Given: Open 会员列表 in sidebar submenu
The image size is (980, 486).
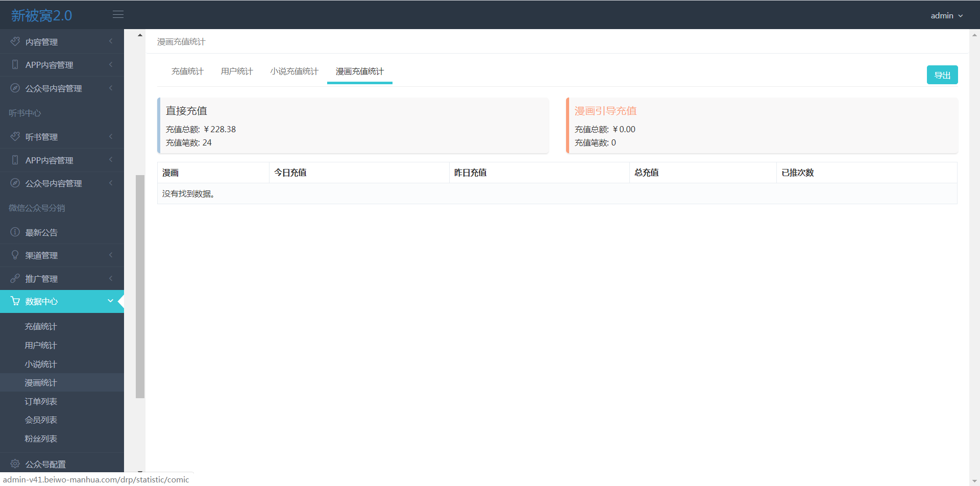Looking at the screenshot, I should click(41, 420).
